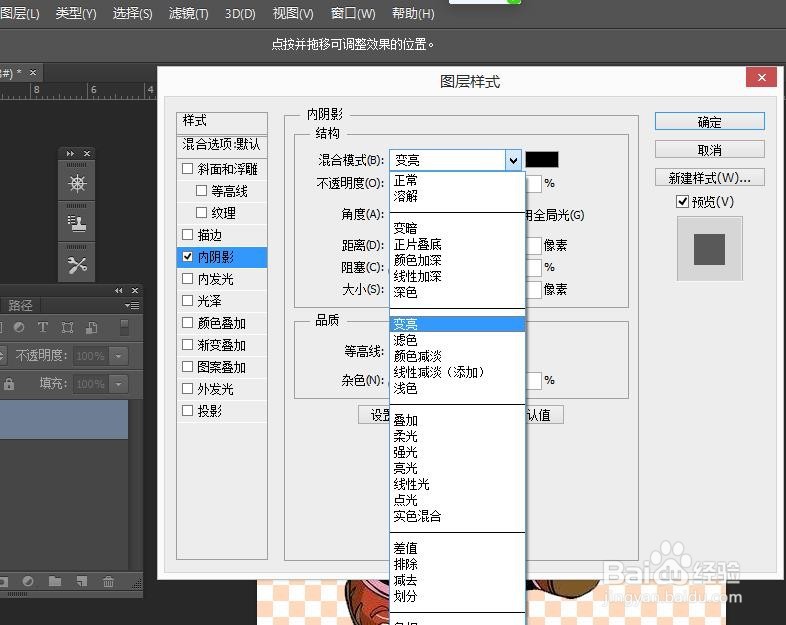This screenshot has width=786, height=625.
Task: Filter layers by adjustment layer icon
Action: pos(19,327)
